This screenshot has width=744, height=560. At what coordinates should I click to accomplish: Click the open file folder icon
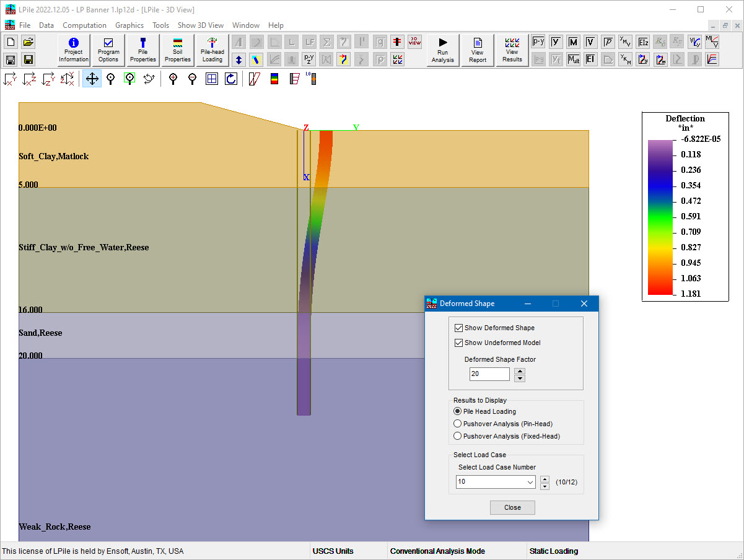[28, 42]
